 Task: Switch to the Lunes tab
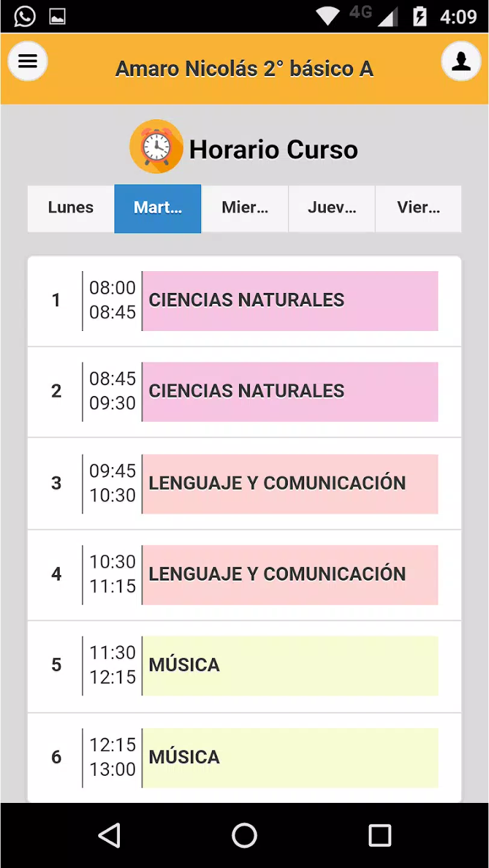[71, 208]
